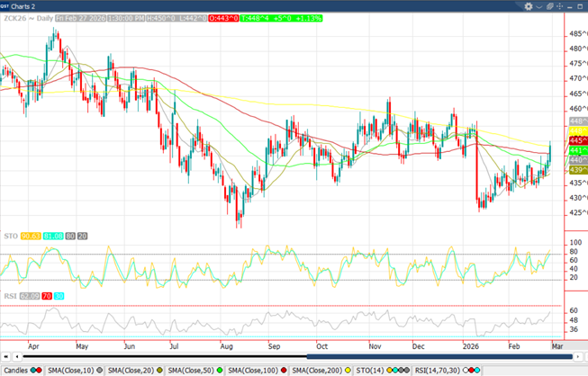Click the SMA(Close,10) indicator color dot
The width and height of the screenshot is (588, 376).
[x=100, y=370]
